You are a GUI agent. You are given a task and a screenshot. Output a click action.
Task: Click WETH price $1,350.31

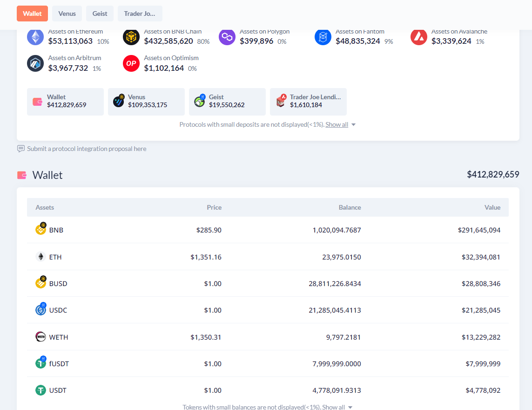tap(206, 337)
